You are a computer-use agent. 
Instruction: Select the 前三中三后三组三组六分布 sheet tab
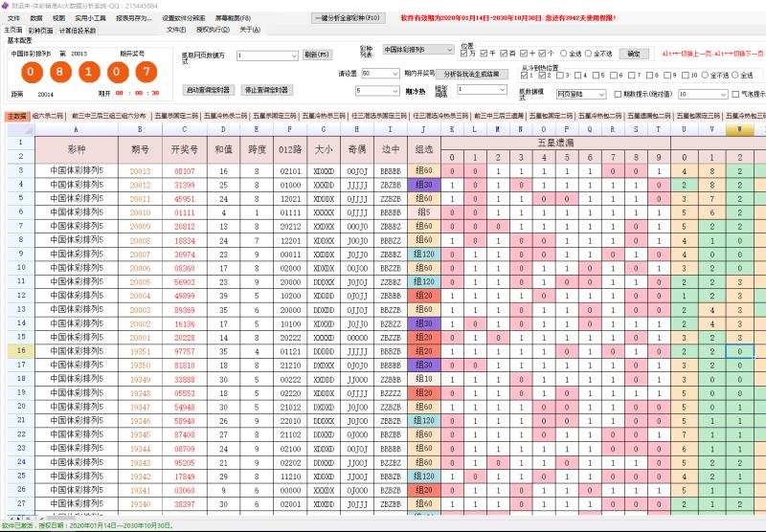[108, 116]
